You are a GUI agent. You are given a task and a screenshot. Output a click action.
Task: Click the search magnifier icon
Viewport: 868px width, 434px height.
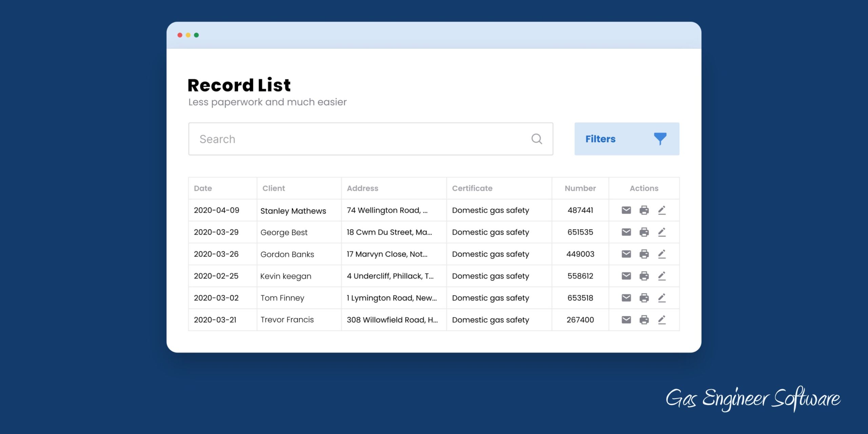pyautogui.click(x=536, y=139)
